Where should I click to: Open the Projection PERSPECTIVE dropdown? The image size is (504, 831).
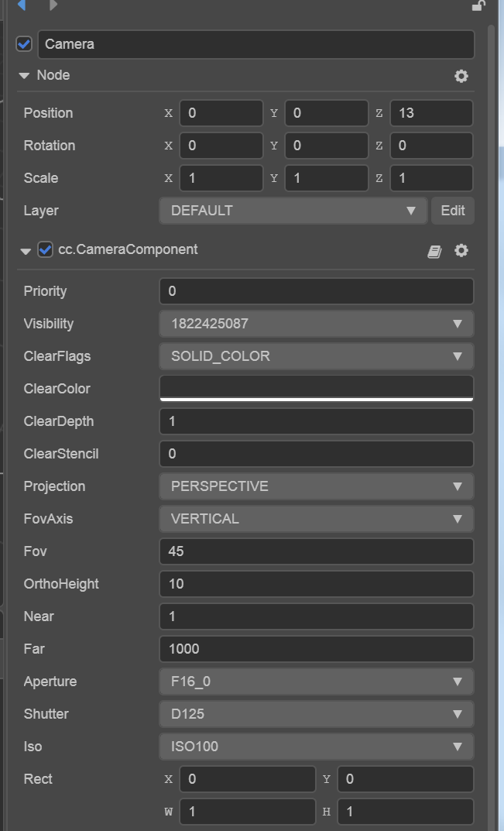(x=316, y=486)
